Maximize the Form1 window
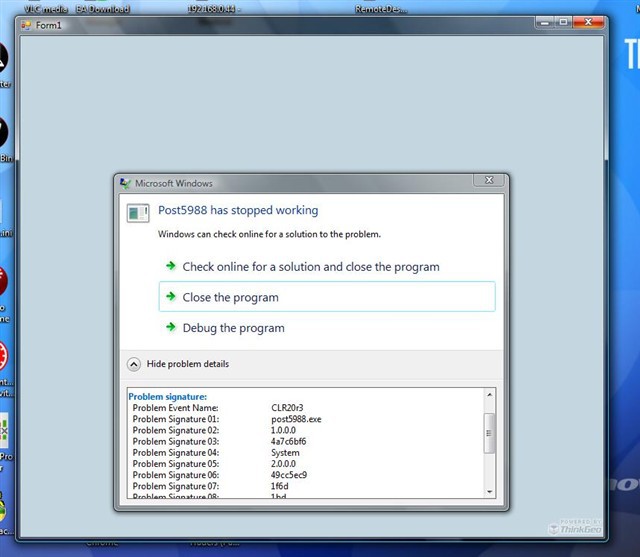The width and height of the screenshot is (640, 557). click(x=564, y=22)
